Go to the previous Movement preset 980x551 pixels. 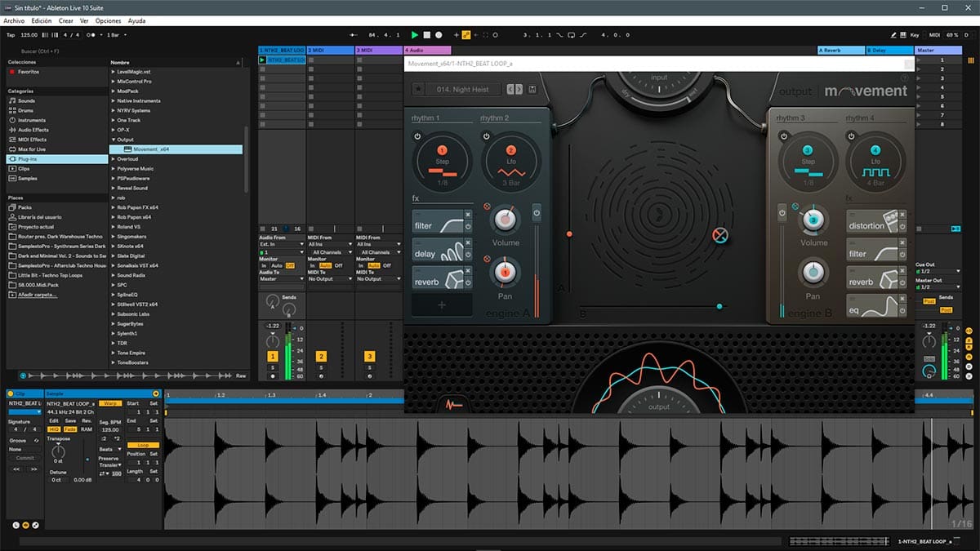point(512,89)
